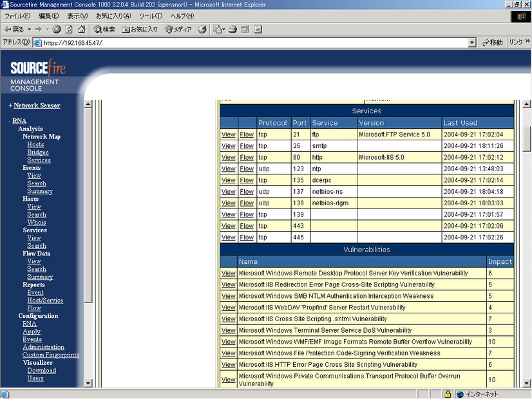This screenshot has height=399, width=532.
Task: Click the Print icon in toolbar
Action: pos(233,29)
